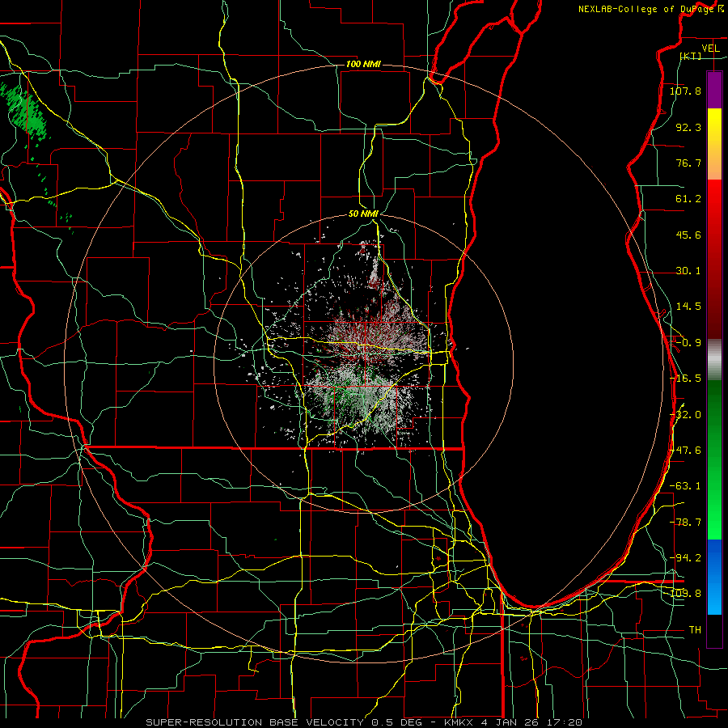728x728 pixels.
Task: Click the TH legend label
Action: pos(695,629)
